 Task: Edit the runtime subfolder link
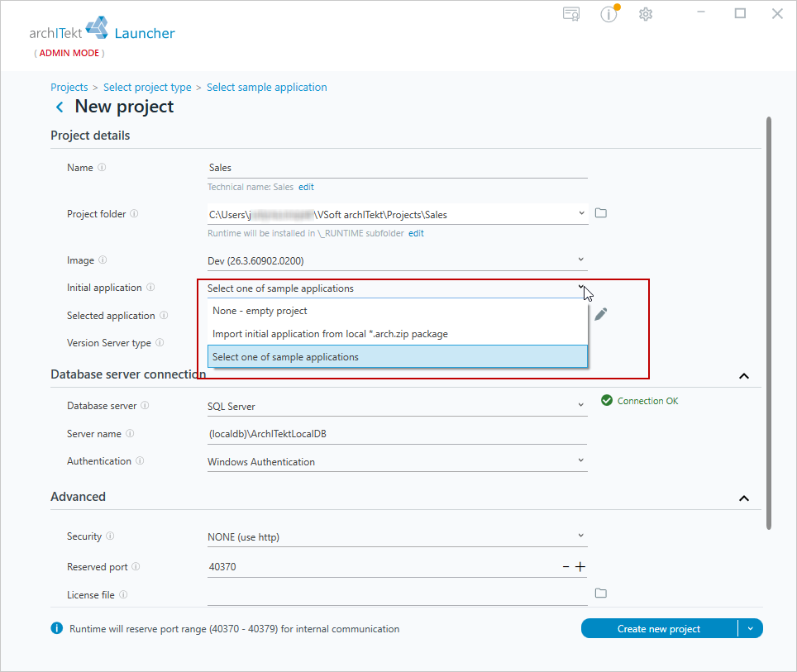click(417, 233)
